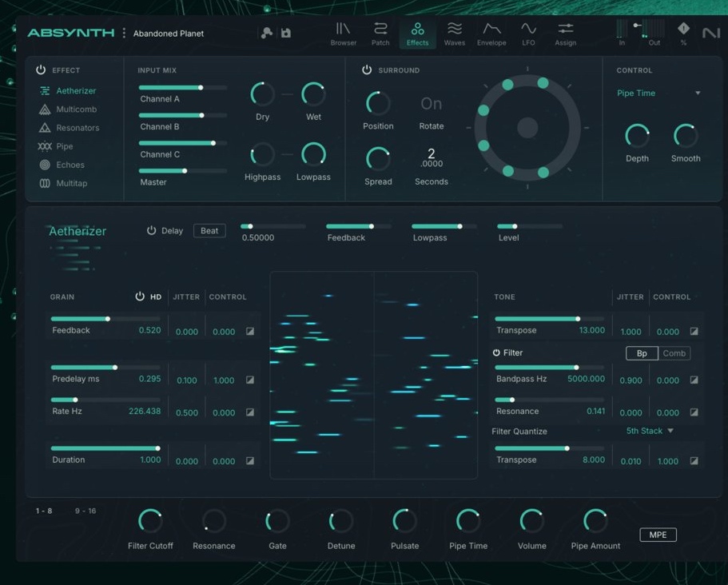
Task: Click the preset mutate icon beside Abandoned Planet
Action: (266, 33)
